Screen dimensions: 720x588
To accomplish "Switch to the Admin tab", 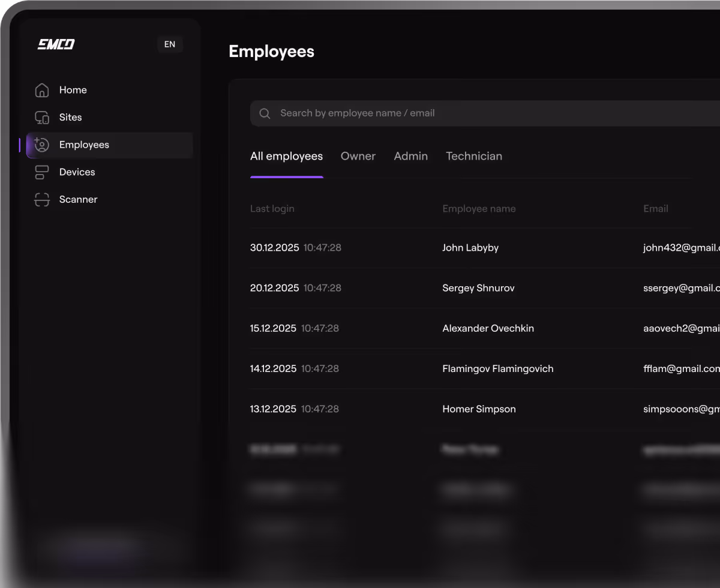I will [x=411, y=156].
